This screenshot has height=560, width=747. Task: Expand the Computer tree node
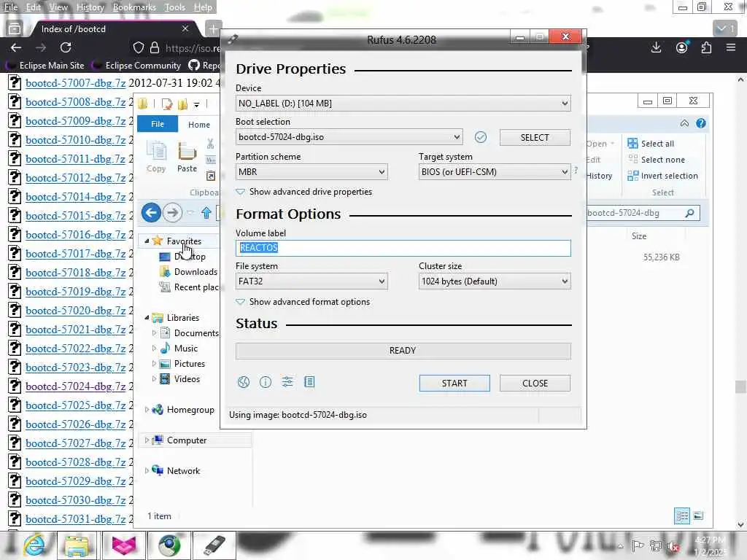point(147,440)
